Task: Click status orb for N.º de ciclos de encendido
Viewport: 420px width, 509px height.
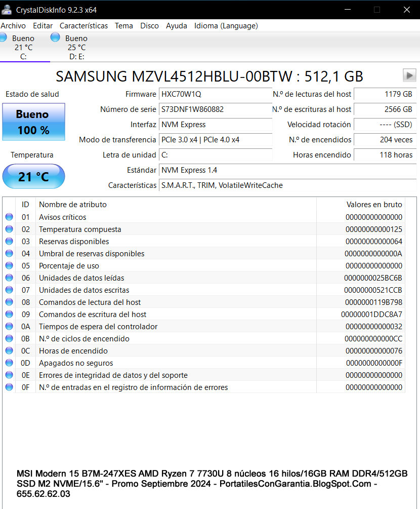Action: (x=9, y=338)
